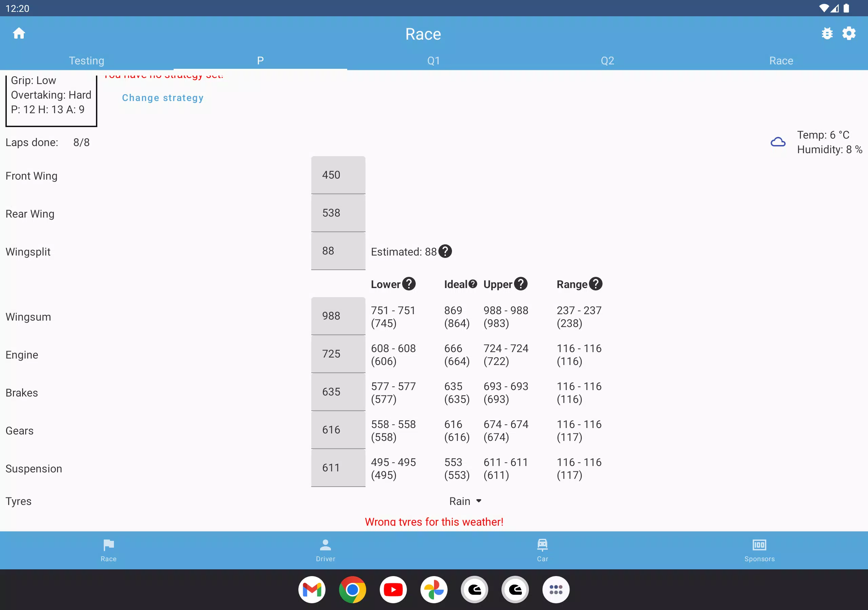
Task: Open the Car bottom navigation item
Action: pyautogui.click(x=542, y=550)
